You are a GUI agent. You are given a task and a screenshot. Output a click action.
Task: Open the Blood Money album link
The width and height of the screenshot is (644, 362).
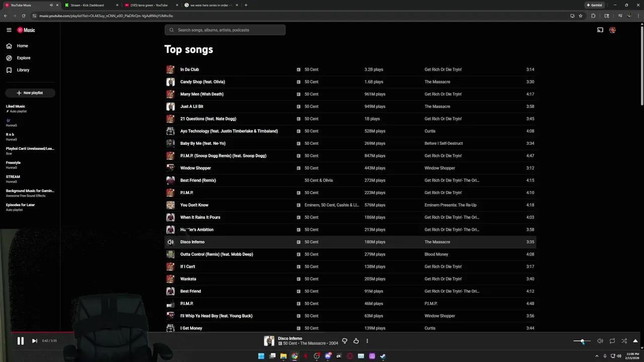point(436,254)
